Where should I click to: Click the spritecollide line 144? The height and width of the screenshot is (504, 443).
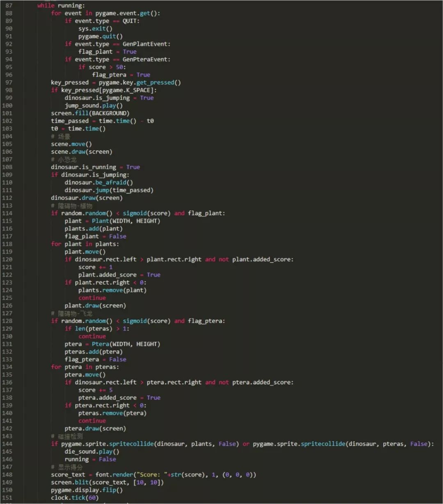click(242, 444)
